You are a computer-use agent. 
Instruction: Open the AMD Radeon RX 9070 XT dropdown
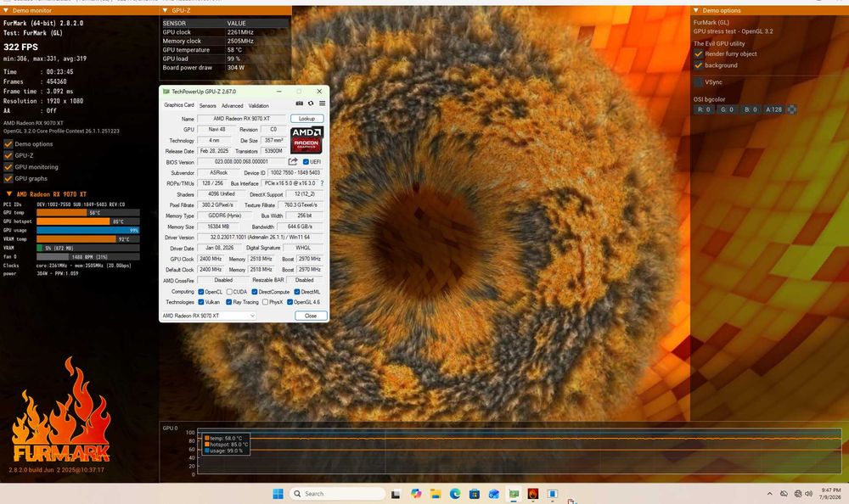click(x=209, y=316)
